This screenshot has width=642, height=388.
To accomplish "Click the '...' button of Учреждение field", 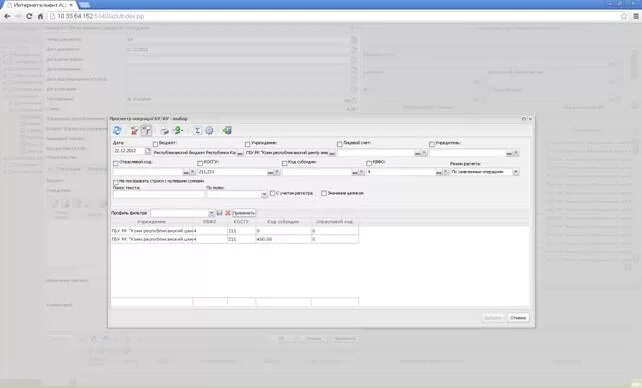I will [332, 153].
